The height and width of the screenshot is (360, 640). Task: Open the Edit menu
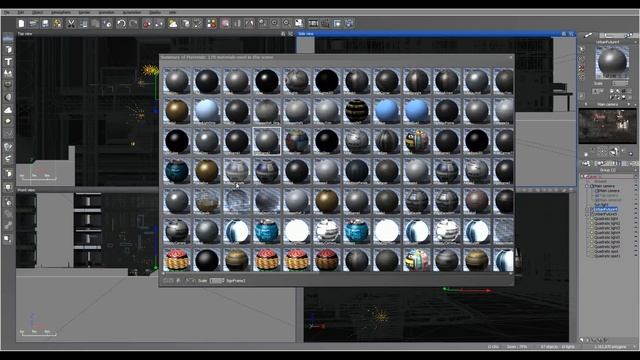[20, 13]
